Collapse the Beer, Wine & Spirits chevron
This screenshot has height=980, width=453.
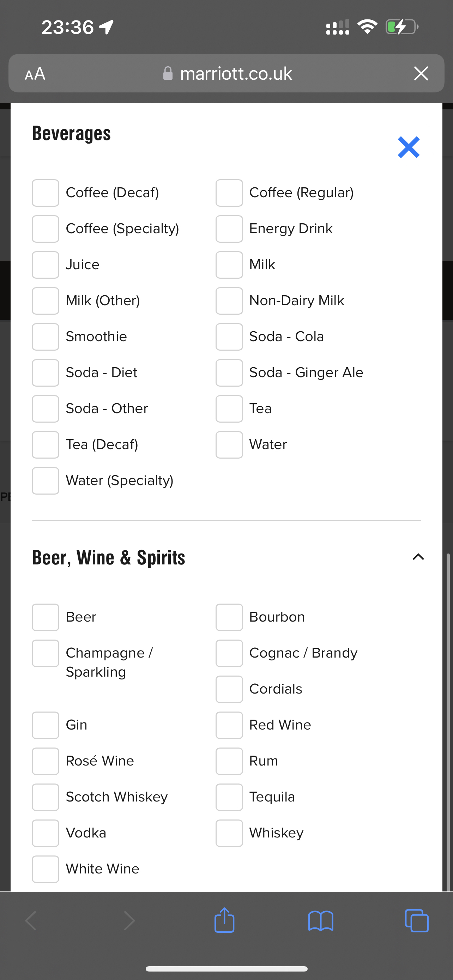[418, 557]
